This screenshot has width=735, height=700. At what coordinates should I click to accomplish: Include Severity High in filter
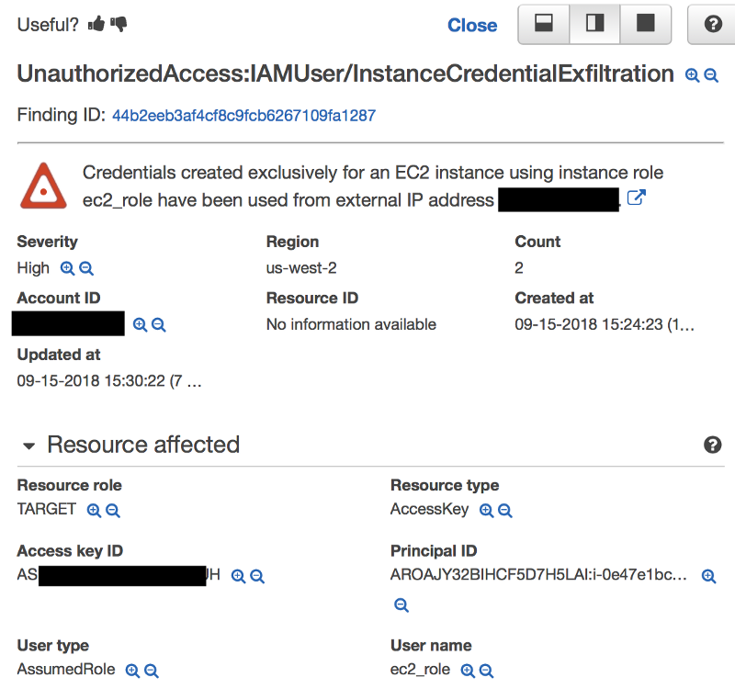pos(67,268)
